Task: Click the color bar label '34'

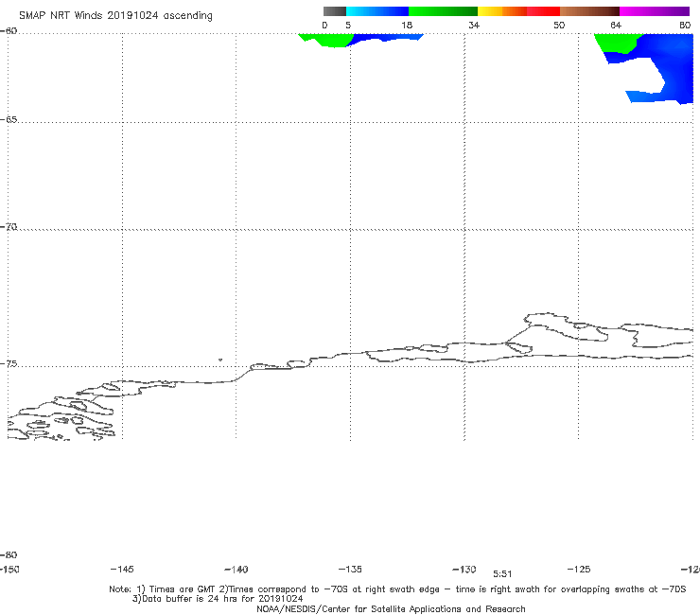Action: pyautogui.click(x=474, y=25)
